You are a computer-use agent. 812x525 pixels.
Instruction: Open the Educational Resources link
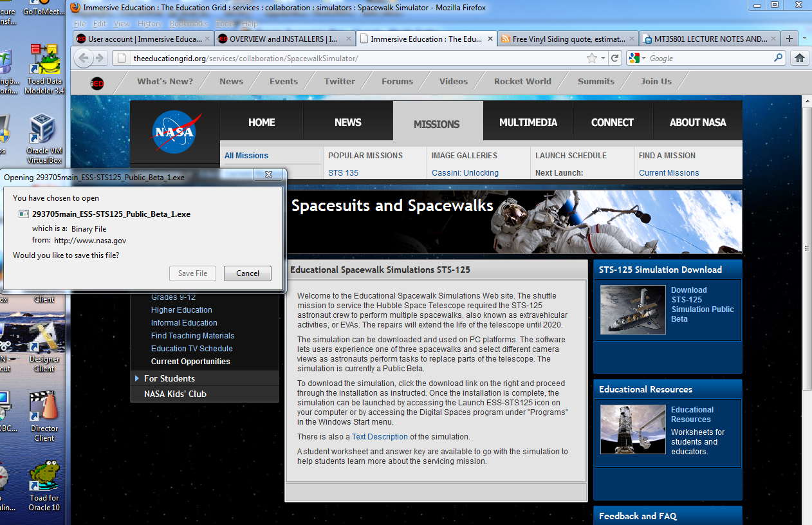click(x=692, y=414)
